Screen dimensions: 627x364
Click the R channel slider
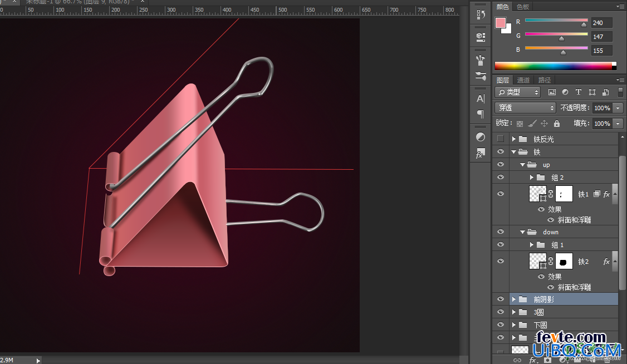point(556,21)
